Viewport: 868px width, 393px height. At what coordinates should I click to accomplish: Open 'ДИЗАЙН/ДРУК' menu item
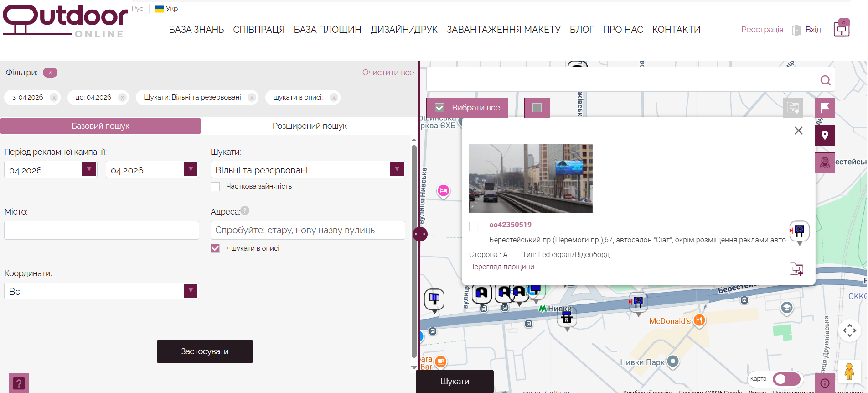coord(404,30)
